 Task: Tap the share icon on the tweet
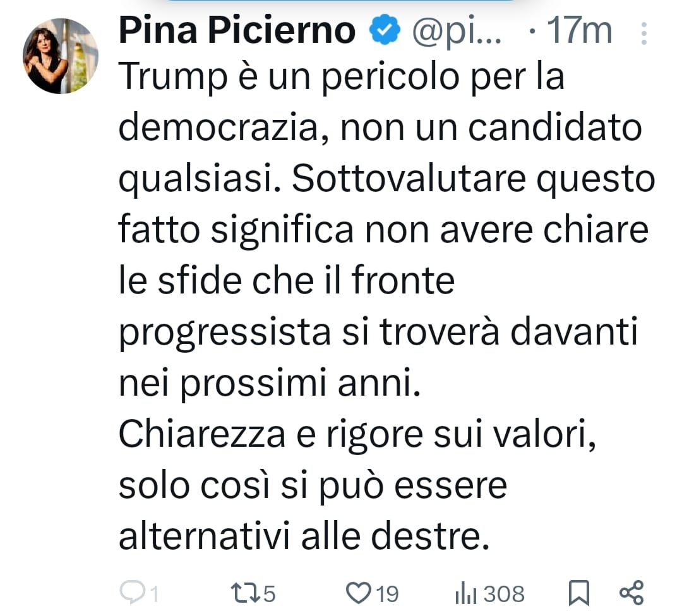tap(631, 592)
